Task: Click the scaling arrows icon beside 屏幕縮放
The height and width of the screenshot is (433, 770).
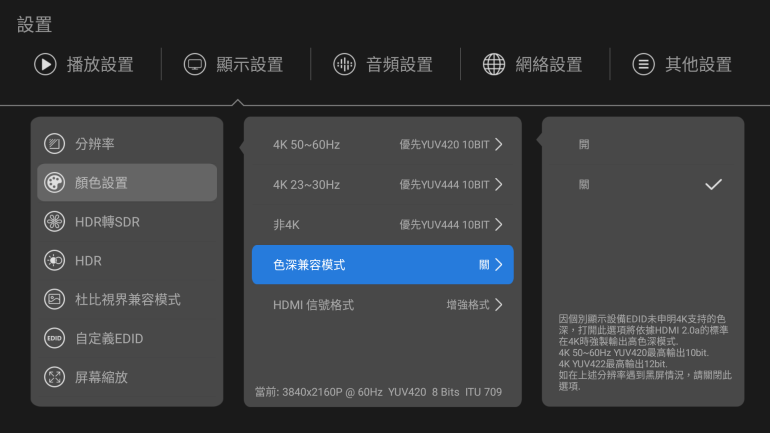Action: tap(55, 377)
